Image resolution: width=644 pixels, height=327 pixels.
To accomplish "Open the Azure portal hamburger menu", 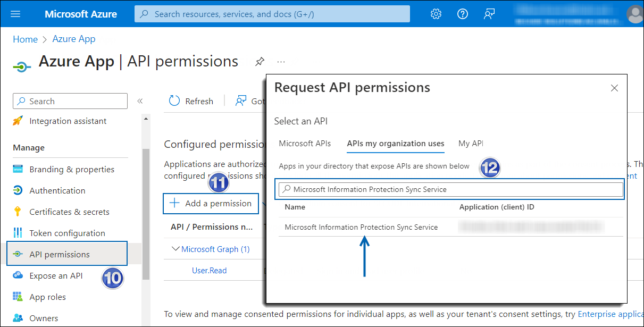I will 15,14.
